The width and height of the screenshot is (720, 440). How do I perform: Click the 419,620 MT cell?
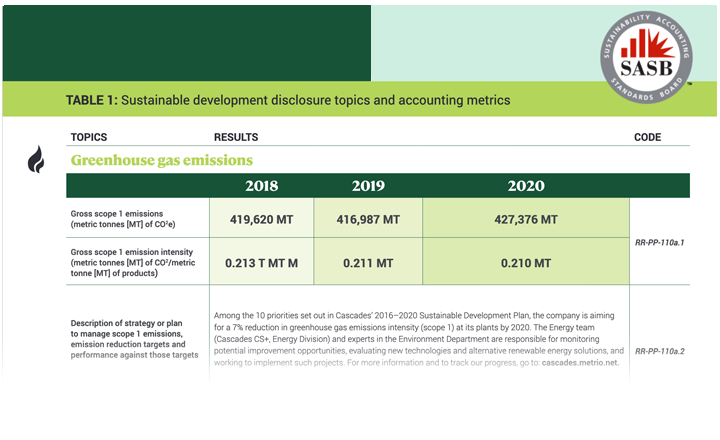[261, 218]
